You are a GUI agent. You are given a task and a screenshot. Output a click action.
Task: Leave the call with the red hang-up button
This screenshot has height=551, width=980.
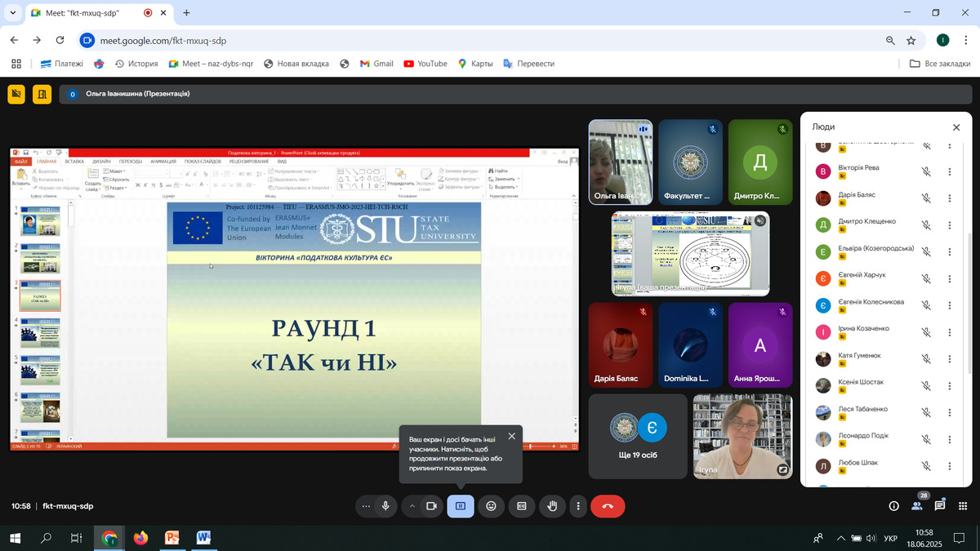[608, 506]
